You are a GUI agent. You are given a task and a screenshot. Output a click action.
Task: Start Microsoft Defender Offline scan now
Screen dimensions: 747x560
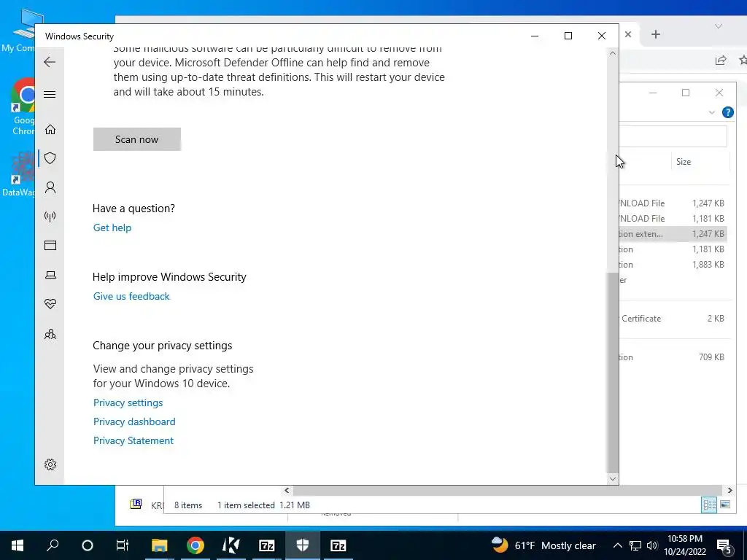(x=136, y=139)
